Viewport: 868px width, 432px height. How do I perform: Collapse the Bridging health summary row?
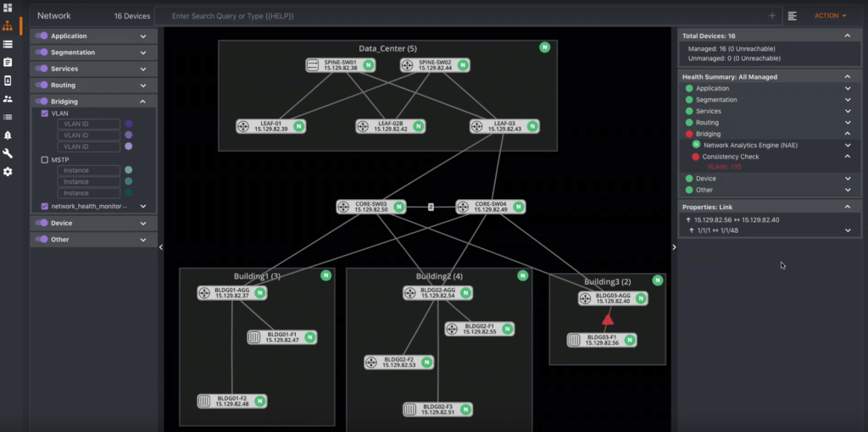(848, 134)
